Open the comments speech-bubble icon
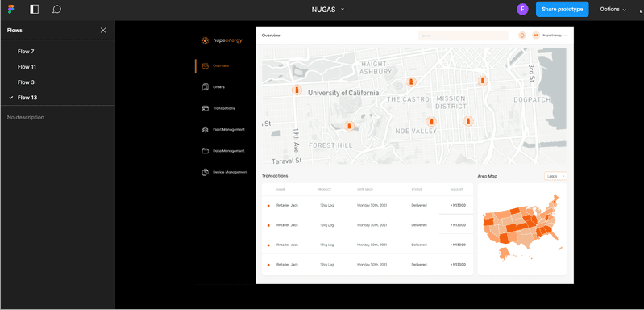 pyautogui.click(x=57, y=9)
